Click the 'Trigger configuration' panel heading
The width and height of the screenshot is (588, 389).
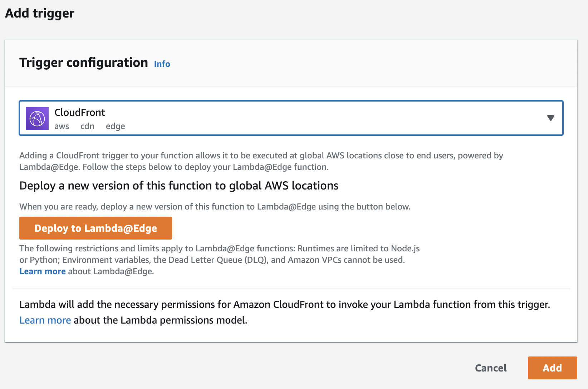83,63
